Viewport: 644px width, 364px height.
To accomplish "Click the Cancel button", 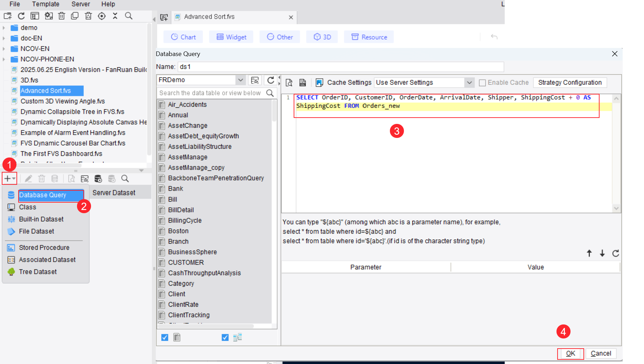I will (x=601, y=353).
